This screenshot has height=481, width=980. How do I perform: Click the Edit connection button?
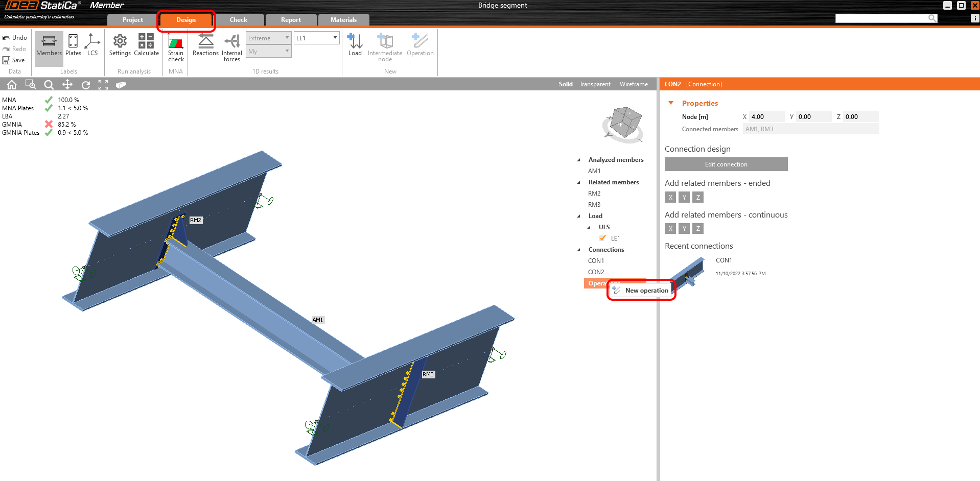(726, 164)
